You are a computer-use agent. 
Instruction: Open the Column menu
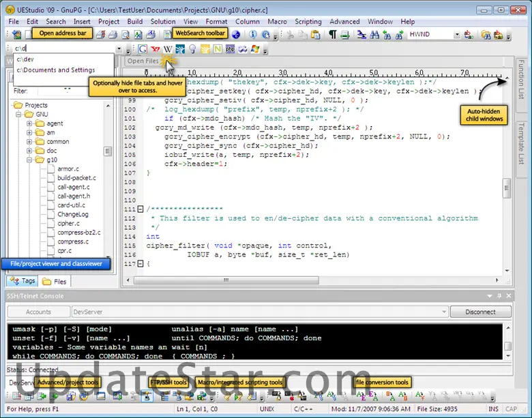(248, 21)
